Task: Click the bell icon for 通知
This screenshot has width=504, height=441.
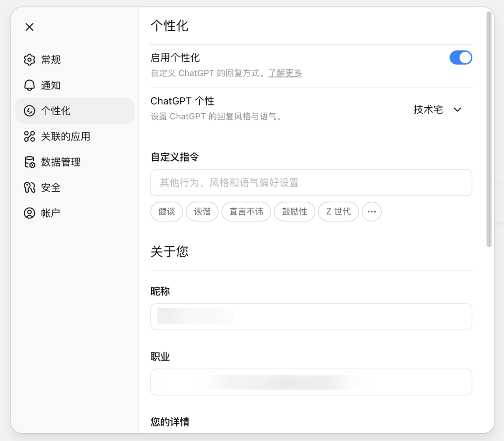Action: point(29,85)
